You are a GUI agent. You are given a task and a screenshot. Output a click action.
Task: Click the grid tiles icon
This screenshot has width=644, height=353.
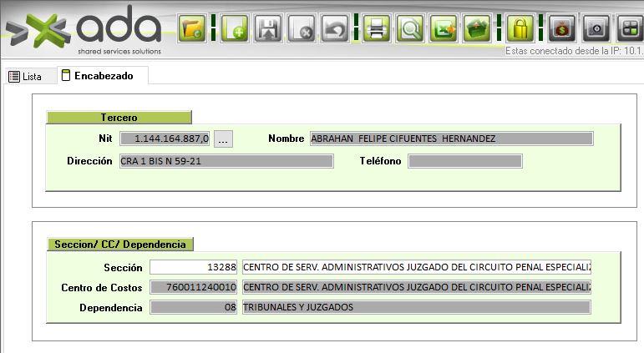click(630, 28)
